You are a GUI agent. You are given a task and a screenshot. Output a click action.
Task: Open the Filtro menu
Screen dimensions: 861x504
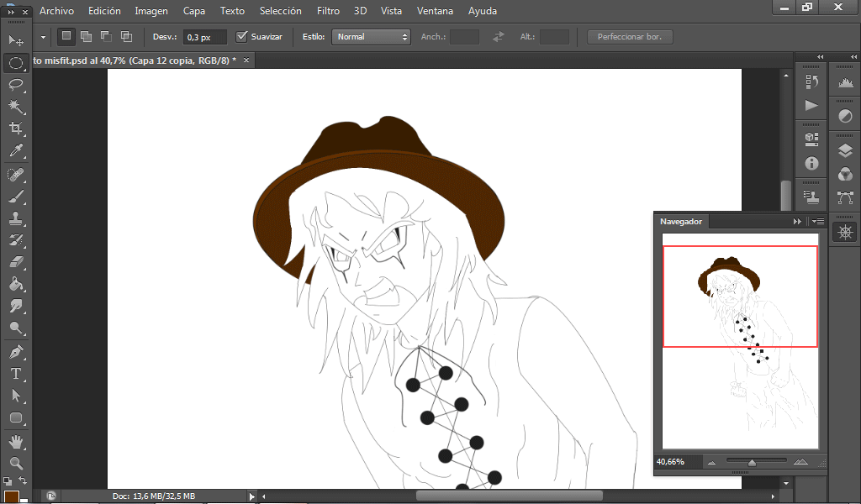pos(328,11)
